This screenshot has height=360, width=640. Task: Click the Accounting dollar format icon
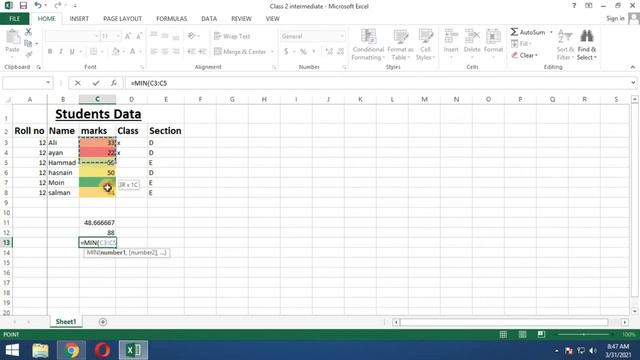point(286,51)
